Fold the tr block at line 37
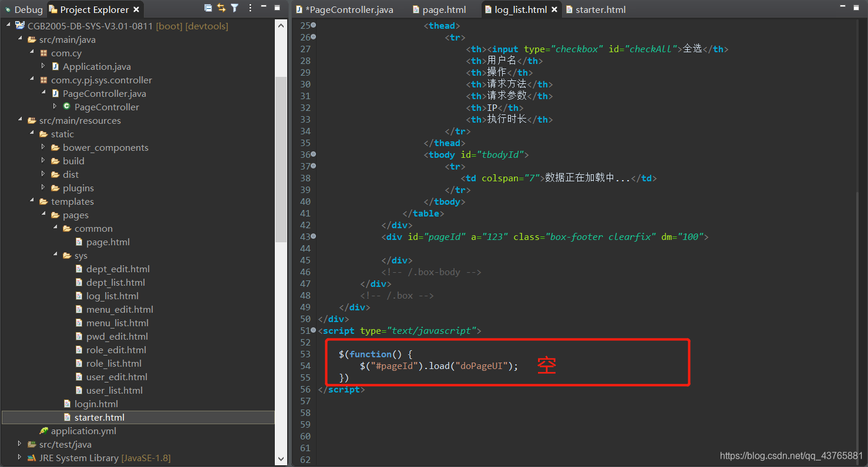The width and height of the screenshot is (868, 467). coord(313,166)
